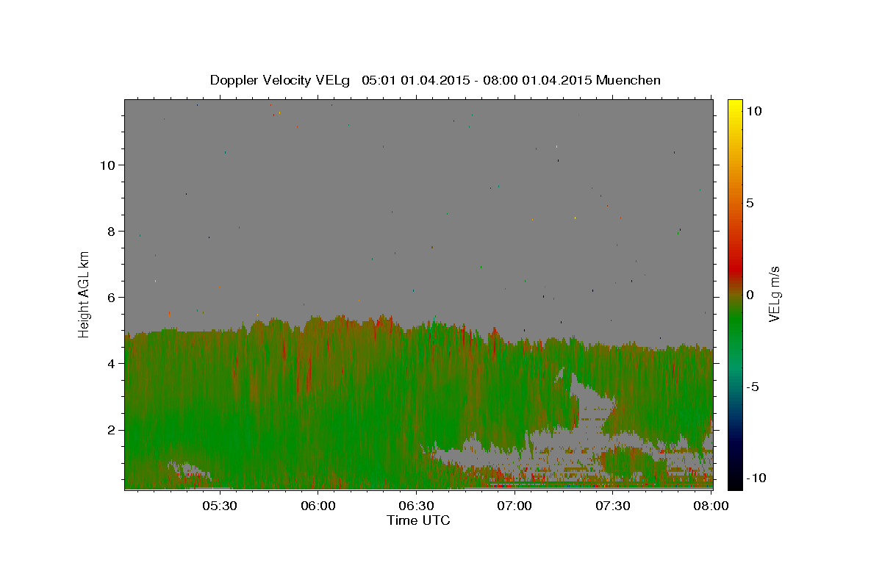Click the plot title 'Doppler Velocity VELg'

(280, 80)
